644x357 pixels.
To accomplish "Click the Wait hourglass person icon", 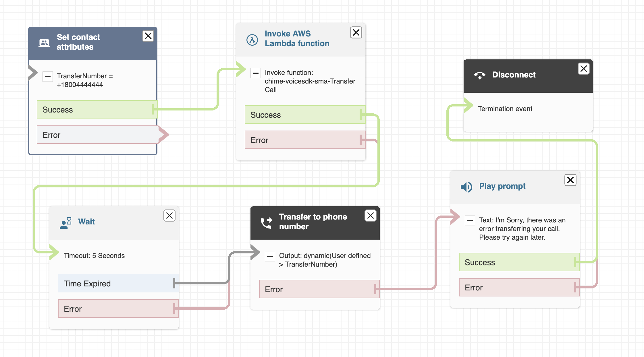I will pos(65,223).
